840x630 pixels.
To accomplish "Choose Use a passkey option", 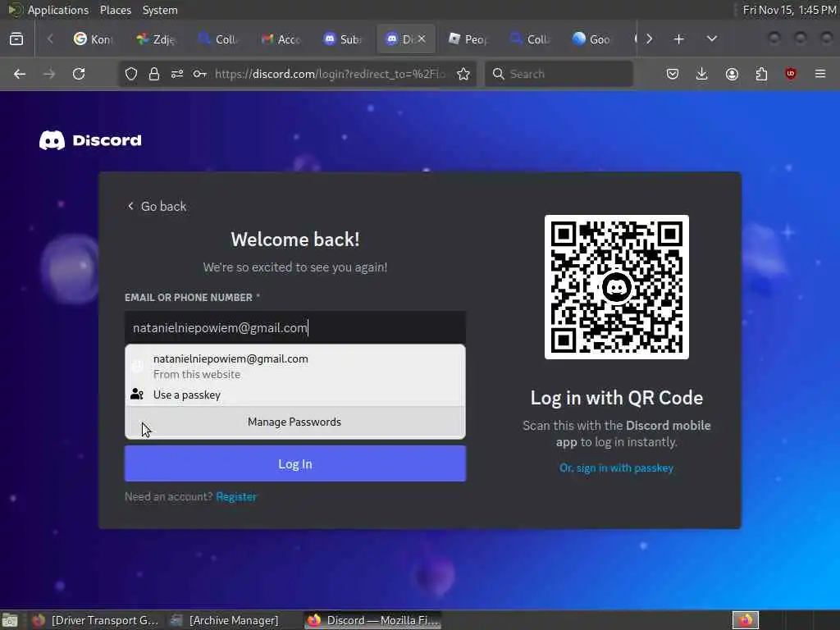I will tap(295, 395).
